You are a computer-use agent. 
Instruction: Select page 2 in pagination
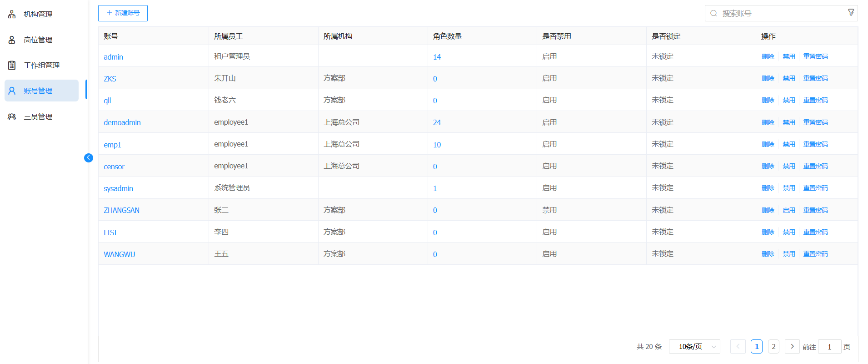773,347
